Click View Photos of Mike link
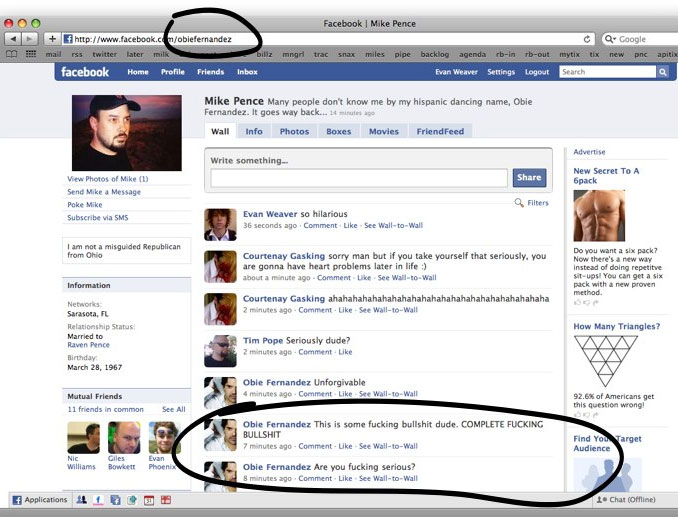The height and width of the screenshot is (517, 678). (108, 179)
